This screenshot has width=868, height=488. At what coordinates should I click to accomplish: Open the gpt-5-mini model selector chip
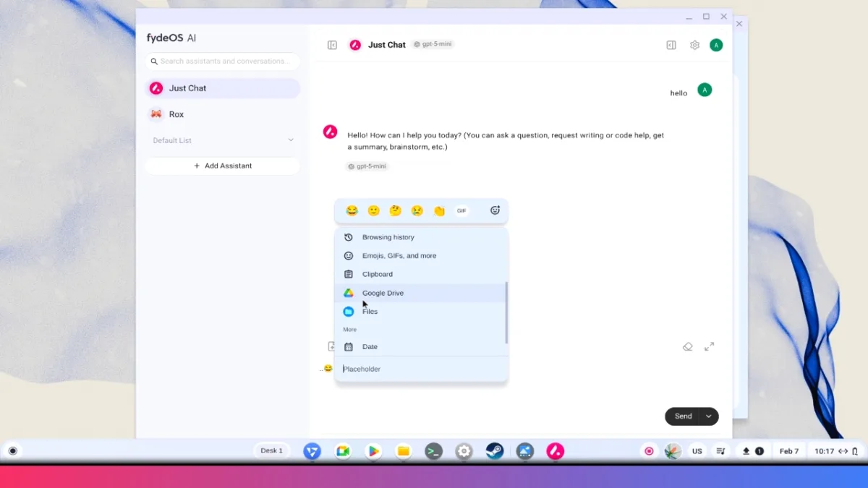433,43
